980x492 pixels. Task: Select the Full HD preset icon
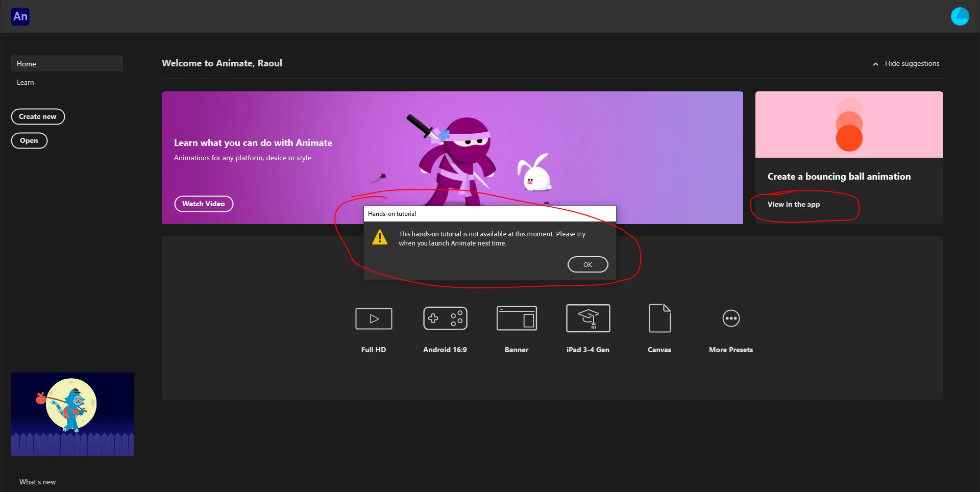374,319
